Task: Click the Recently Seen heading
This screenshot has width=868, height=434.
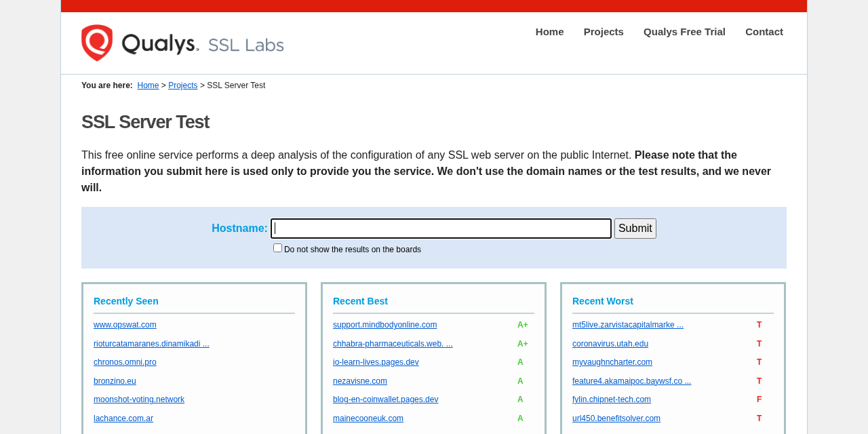Action: click(126, 301)
